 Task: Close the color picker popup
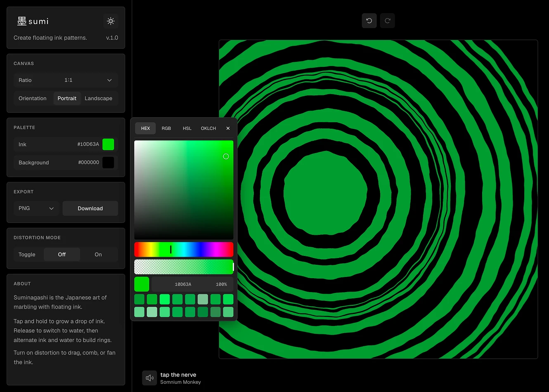[x=228, y=128]
